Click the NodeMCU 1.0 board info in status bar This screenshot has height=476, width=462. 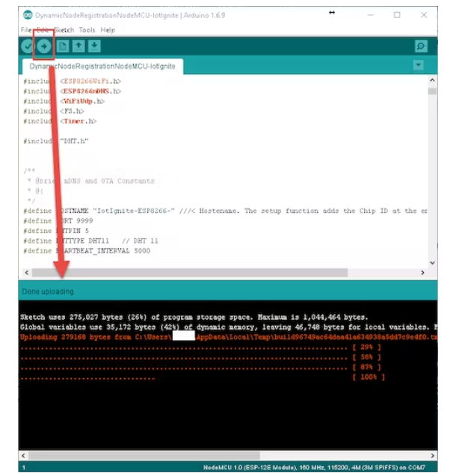tap(314, 468)
